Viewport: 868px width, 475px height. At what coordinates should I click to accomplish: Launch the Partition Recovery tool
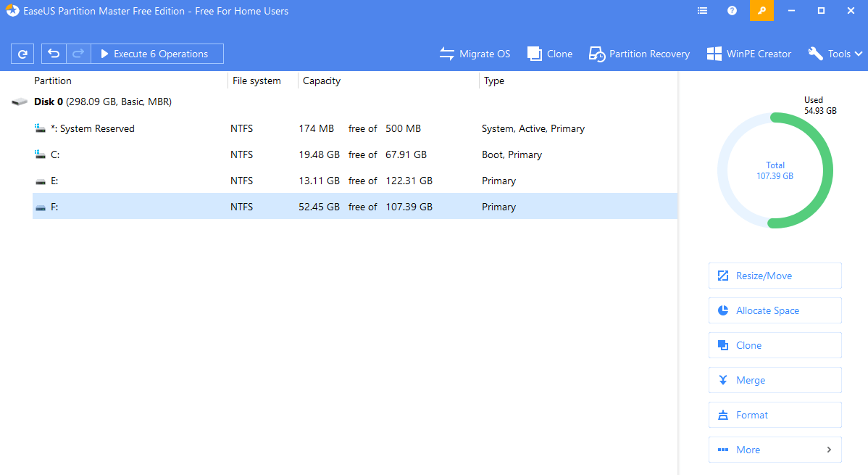[x=638, y=53]
